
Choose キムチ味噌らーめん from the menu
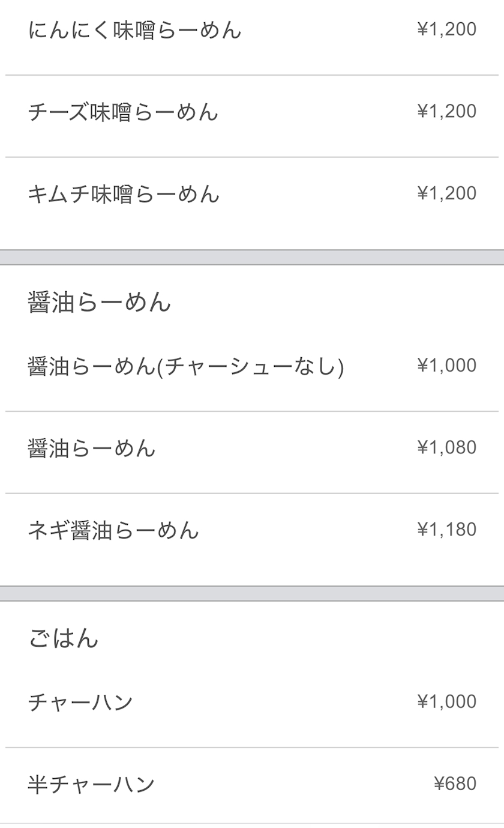point(124,194)
